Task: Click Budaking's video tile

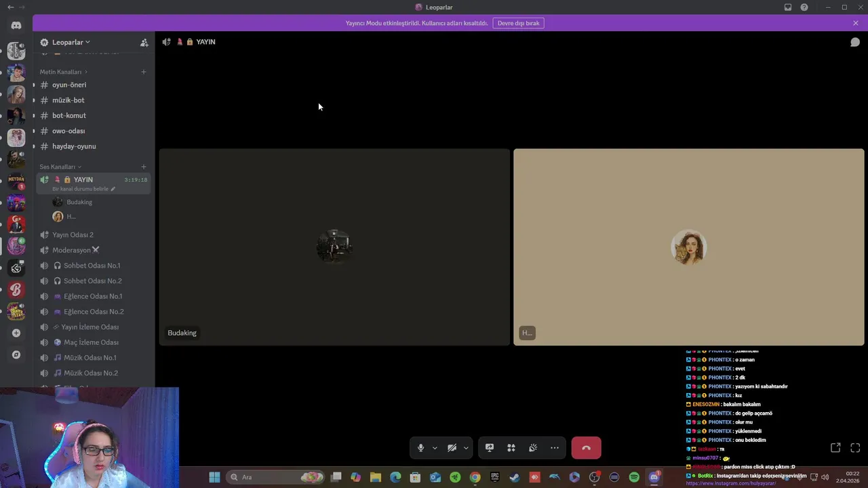Action: (x=334, y=247)
